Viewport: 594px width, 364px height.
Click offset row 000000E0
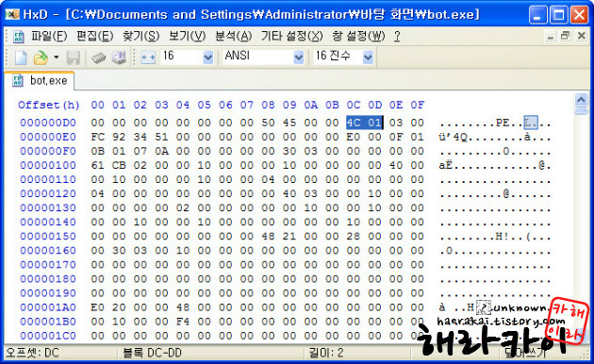click(48, 137)
